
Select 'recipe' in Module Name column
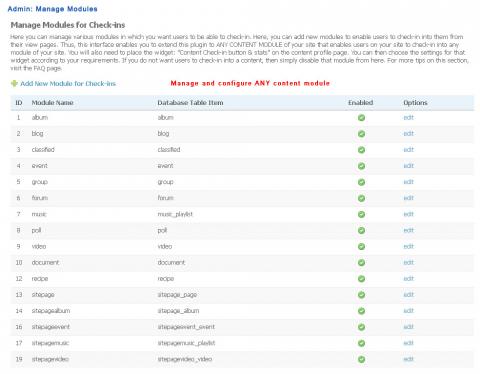coord(40,279)
